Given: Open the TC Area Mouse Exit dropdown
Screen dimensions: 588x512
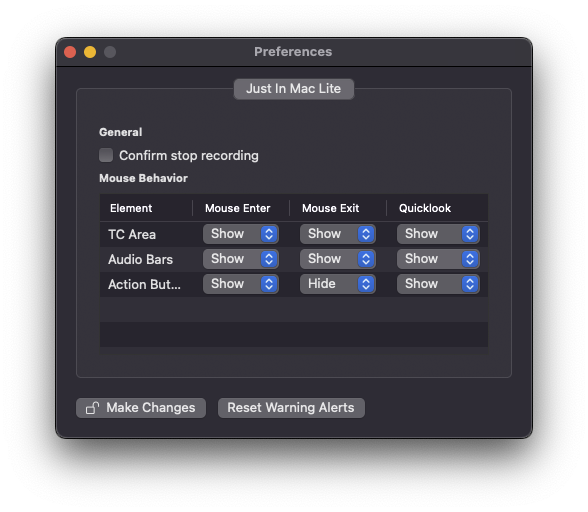Looking at the screenshot, I should pos(338,234).
